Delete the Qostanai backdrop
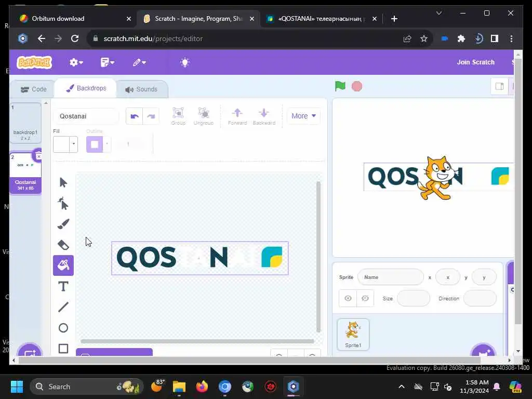532x399 pixels. click(37, 155)
